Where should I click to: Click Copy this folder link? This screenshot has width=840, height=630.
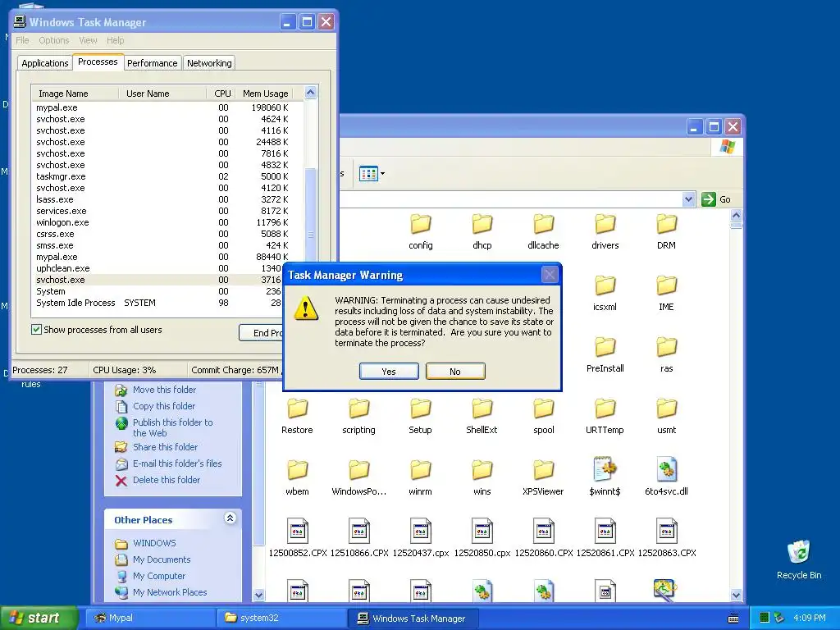(164, 406)
